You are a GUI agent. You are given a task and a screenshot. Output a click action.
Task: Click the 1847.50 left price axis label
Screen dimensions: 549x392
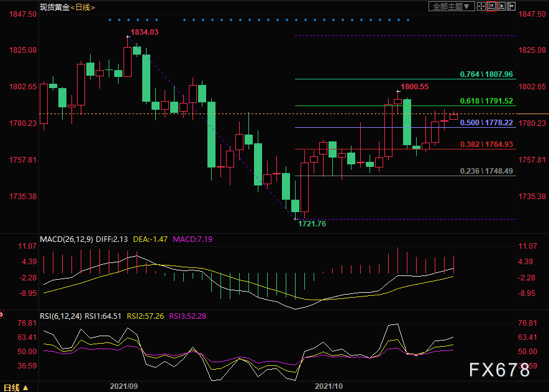click(x=22, y=14)
